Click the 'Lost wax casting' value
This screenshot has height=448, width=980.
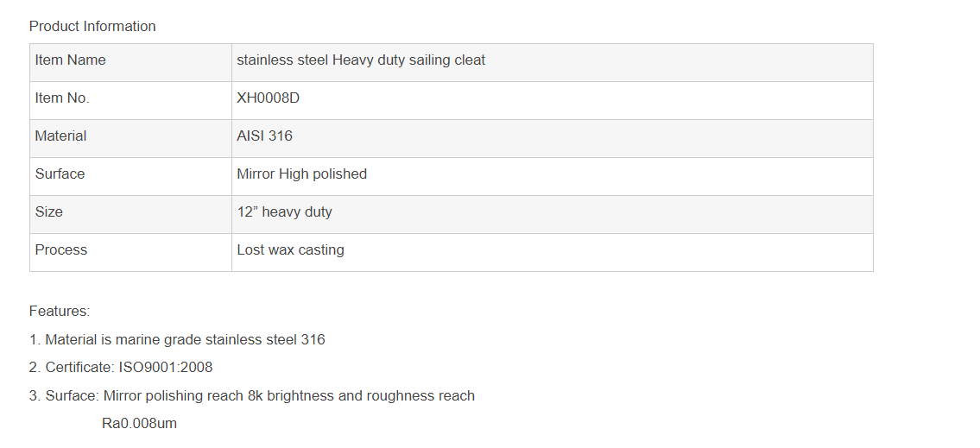290,250
